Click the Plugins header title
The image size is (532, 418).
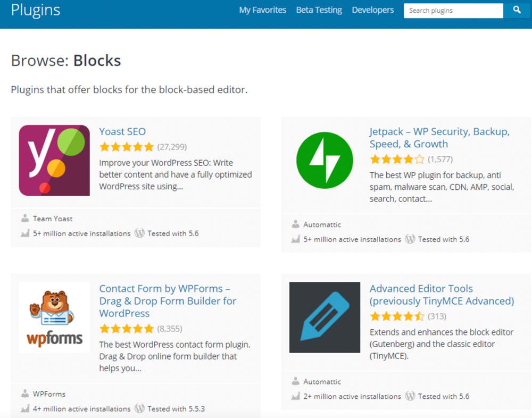tap(36, 10)
